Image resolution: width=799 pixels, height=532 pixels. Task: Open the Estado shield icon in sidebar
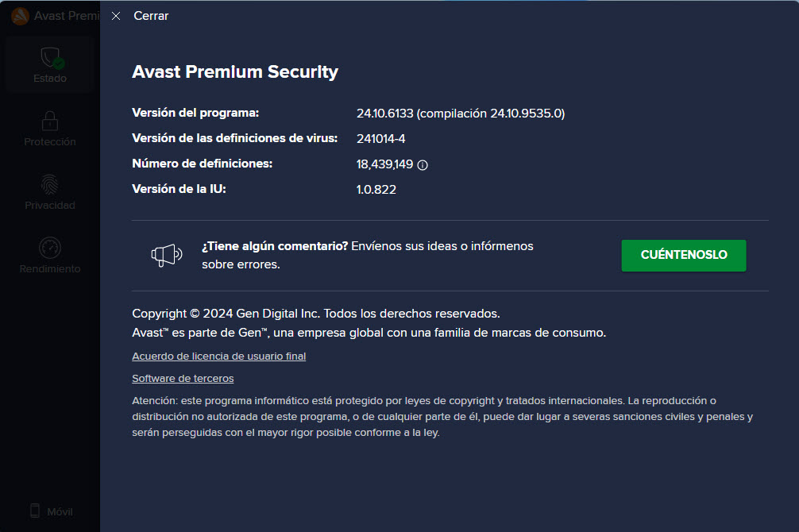[52, 58]
